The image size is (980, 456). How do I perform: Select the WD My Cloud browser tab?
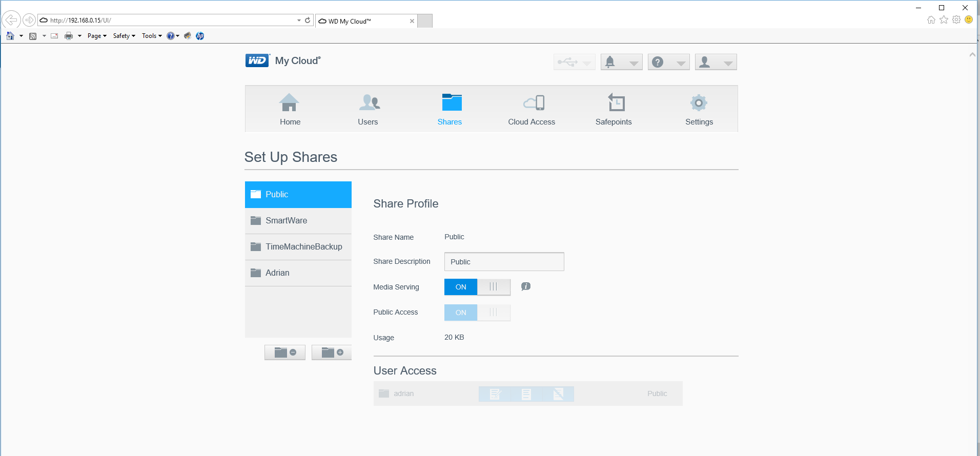(366, 21)
